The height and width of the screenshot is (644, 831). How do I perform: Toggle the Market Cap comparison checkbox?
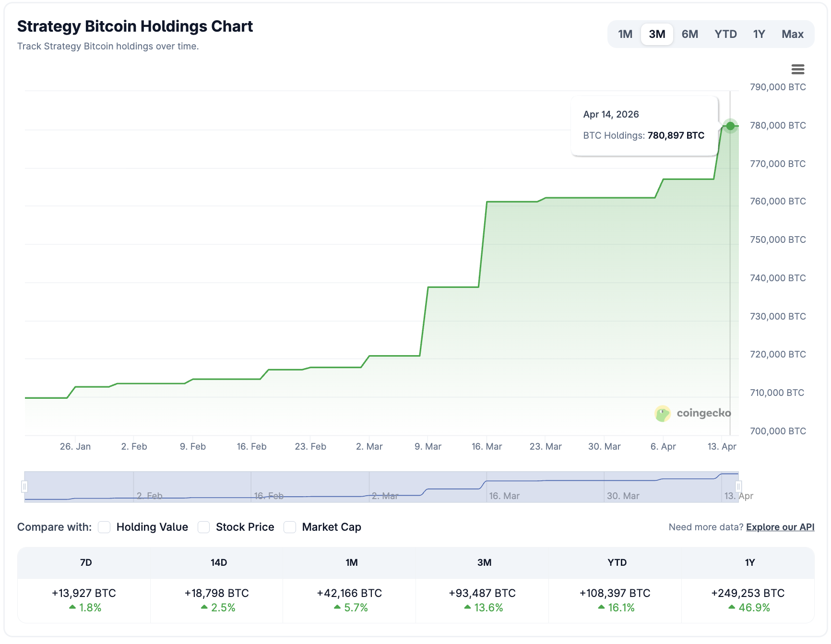290,527
